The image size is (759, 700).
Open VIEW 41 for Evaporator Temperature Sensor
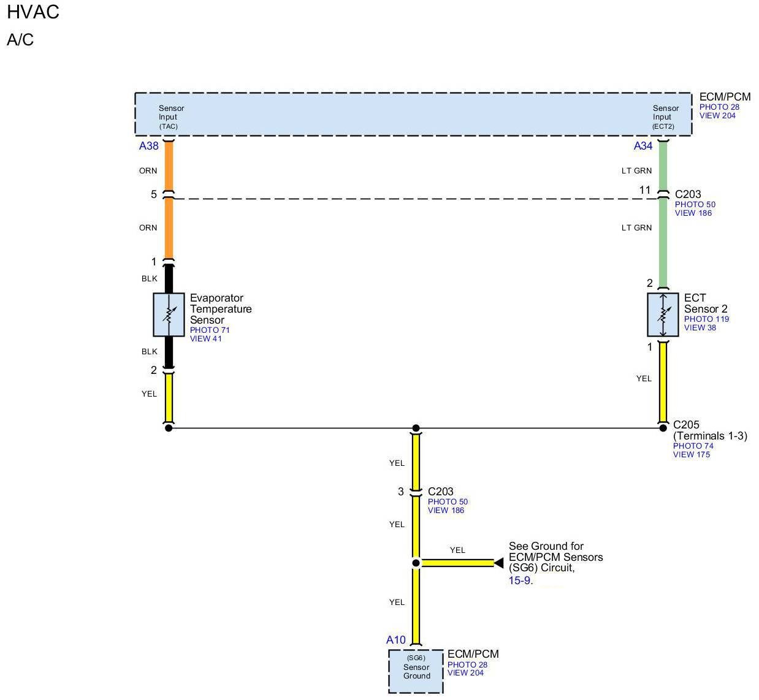click(205, 338)
